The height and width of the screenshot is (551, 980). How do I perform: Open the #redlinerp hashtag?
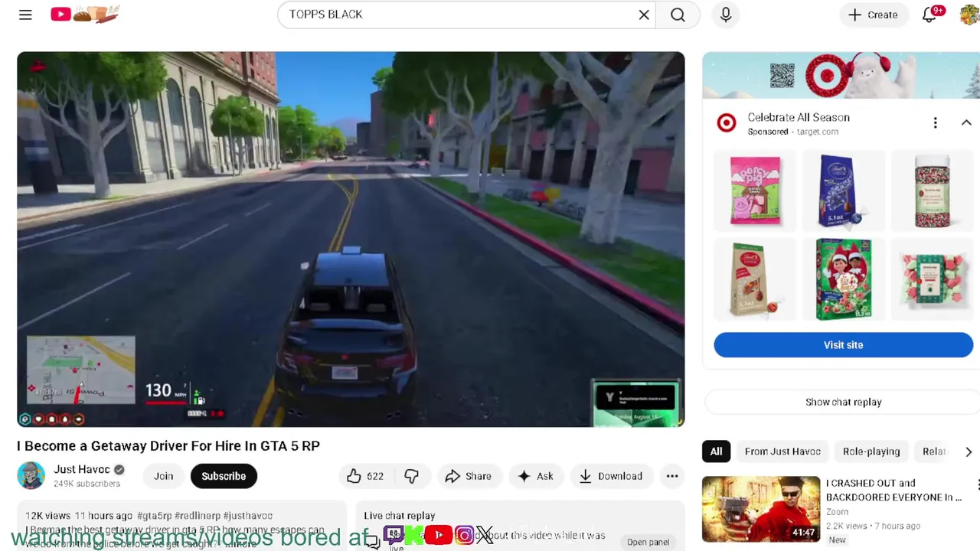[x=199, y=516]
